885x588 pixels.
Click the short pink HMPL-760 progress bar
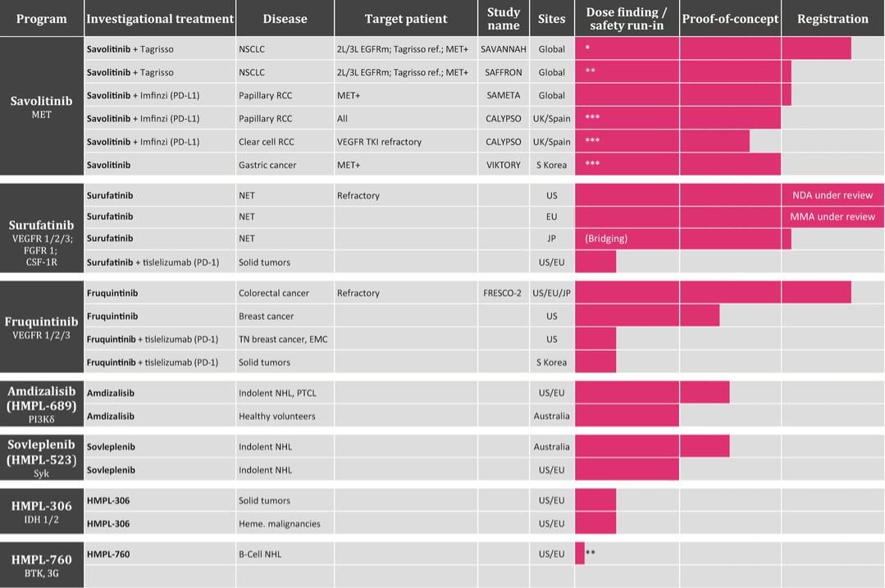580,554
